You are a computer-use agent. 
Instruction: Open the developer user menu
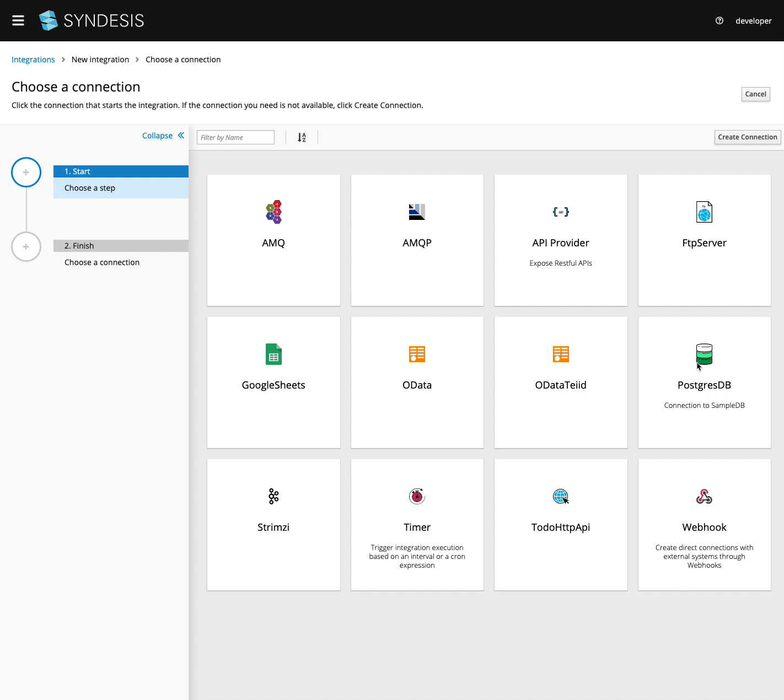[x=753, y=21]
